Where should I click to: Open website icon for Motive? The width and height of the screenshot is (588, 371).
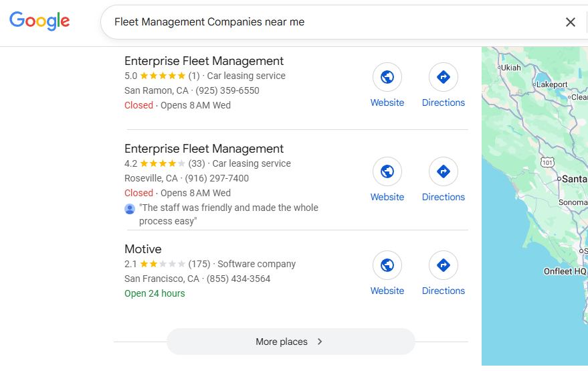[387, 266]
